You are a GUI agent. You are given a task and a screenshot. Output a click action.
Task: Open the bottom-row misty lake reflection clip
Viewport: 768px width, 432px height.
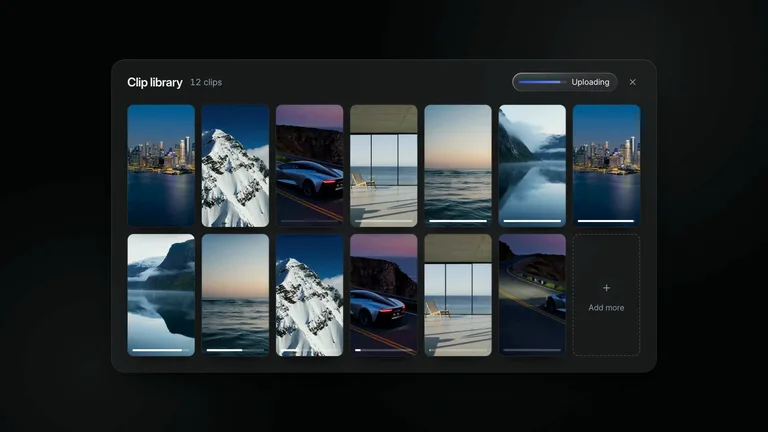[161, 295]
